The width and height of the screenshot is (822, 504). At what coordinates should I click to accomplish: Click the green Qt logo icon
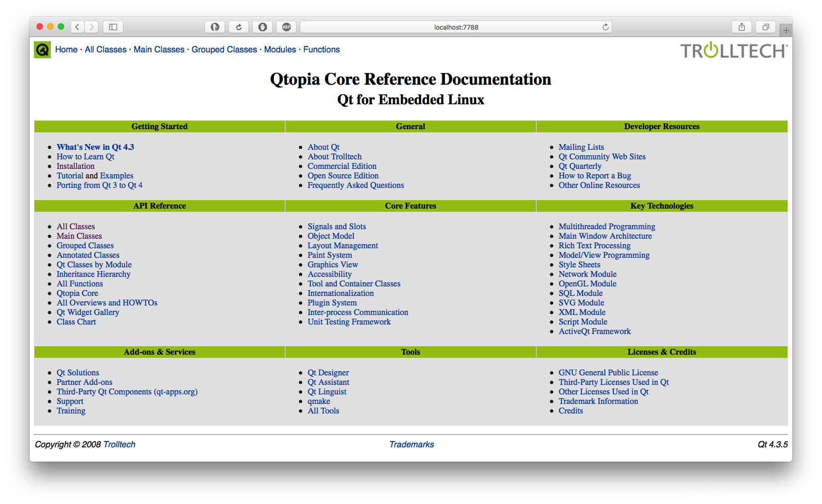point(42,50)
